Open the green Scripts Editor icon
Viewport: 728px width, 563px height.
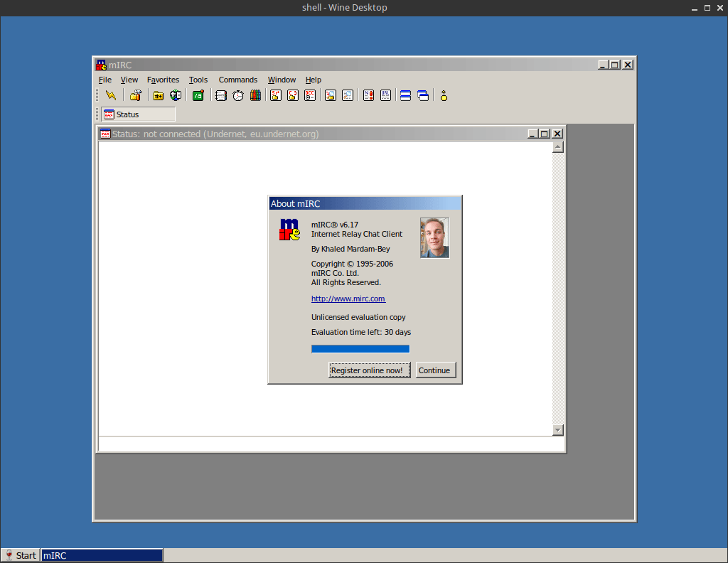pyautogui.click(x=198, y=95)
